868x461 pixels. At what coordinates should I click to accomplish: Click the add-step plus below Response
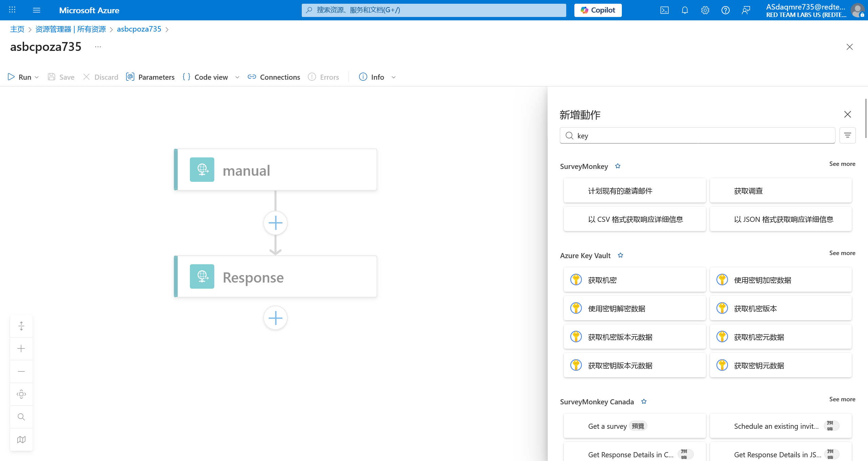[x=275, y=318]
